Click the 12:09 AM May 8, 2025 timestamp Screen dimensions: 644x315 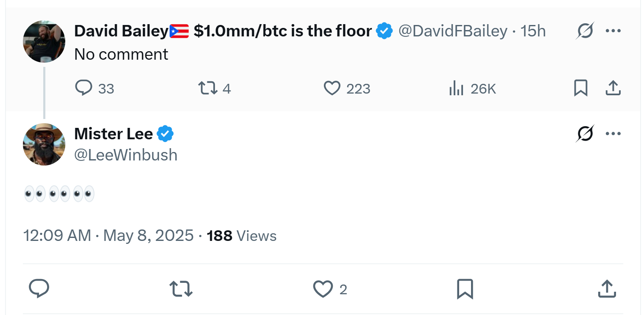[108, 235]
